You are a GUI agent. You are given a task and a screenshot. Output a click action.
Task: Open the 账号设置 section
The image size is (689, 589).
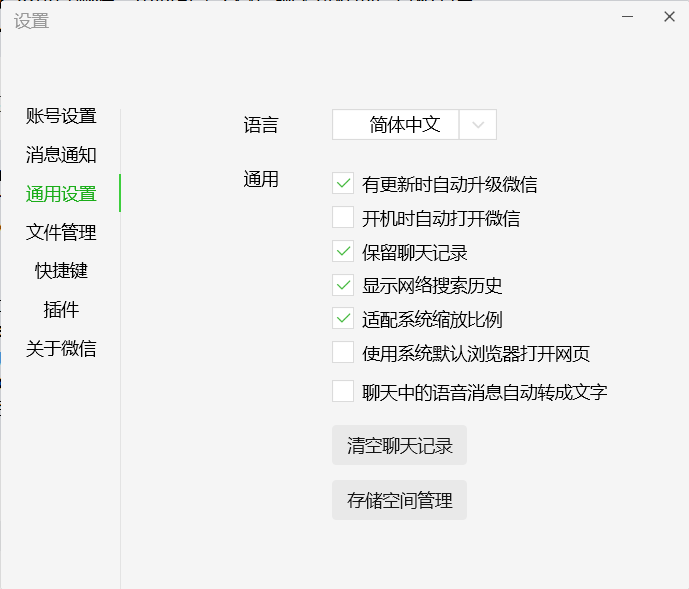tap(61, 116)
